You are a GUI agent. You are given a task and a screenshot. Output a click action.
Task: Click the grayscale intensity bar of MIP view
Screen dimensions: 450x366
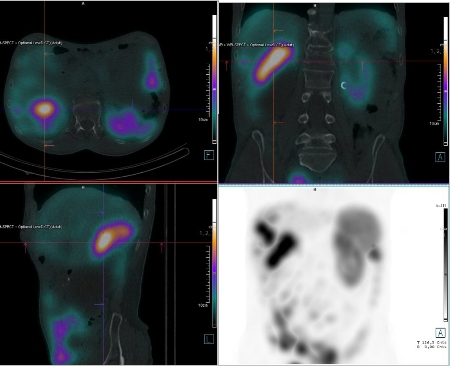tap(445, 264)
